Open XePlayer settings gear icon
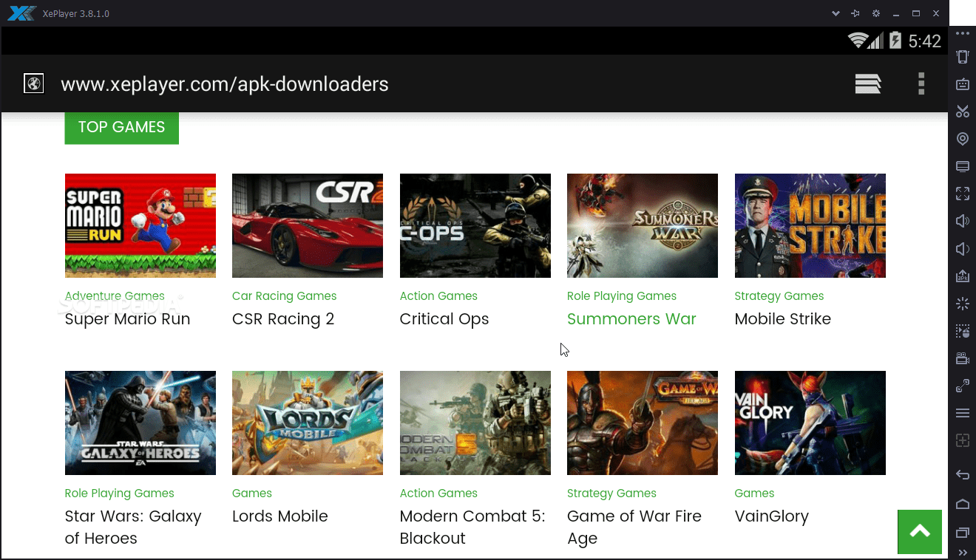 click(876, 13)
